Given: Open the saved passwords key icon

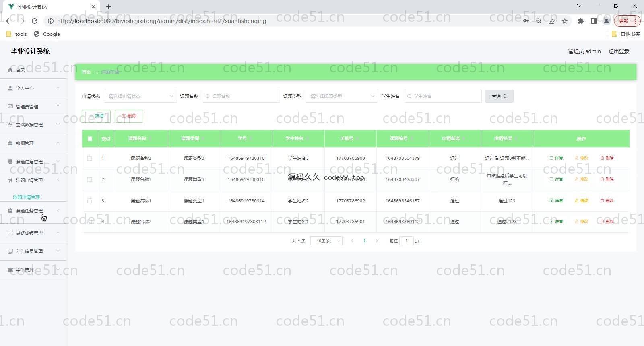Looking at the screenshot, I should click(x=526, y=21).
